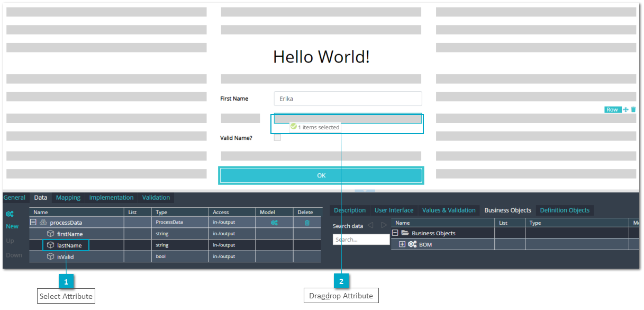Click the processData object icon
Viewport: 644px width, 310px height.
[x=43, y=223]
